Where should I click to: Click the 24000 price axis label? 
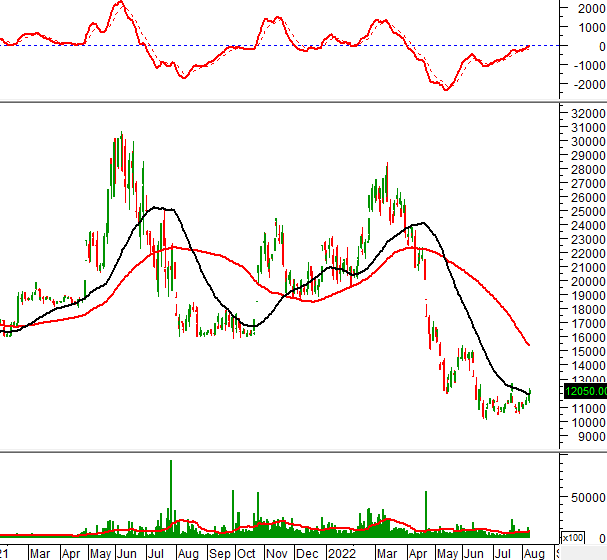pyautogui.click(x=588, y=225)
